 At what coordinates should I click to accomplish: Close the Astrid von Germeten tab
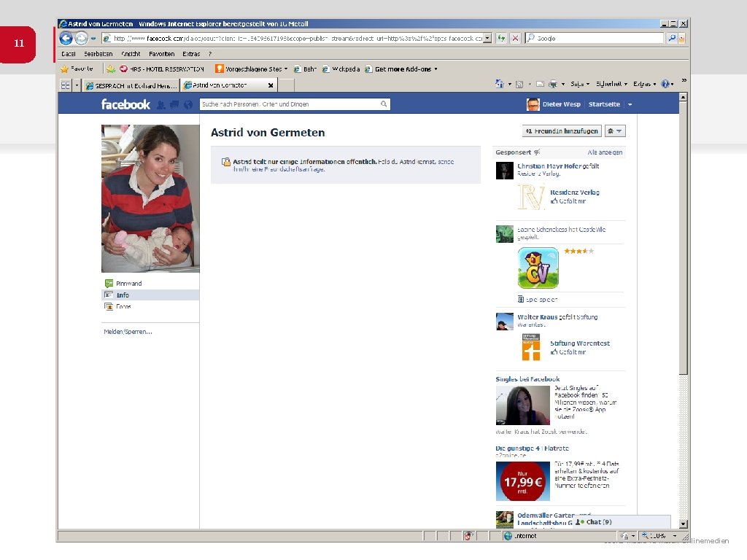pyautogui.click(x=271, y=85)
